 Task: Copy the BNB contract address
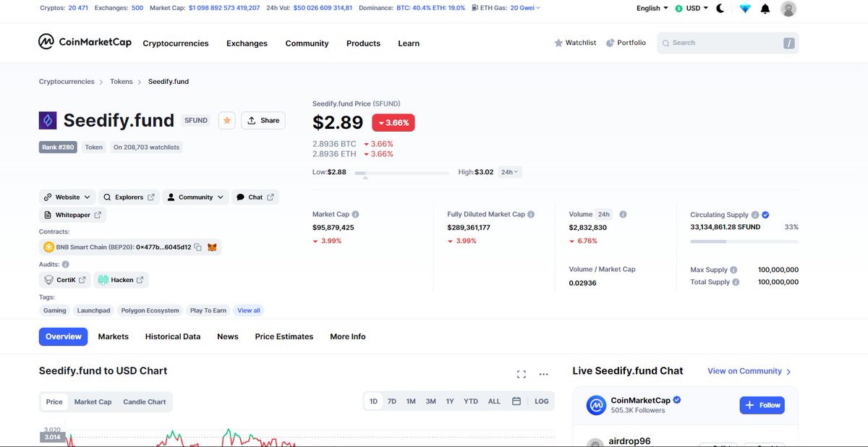197,247
